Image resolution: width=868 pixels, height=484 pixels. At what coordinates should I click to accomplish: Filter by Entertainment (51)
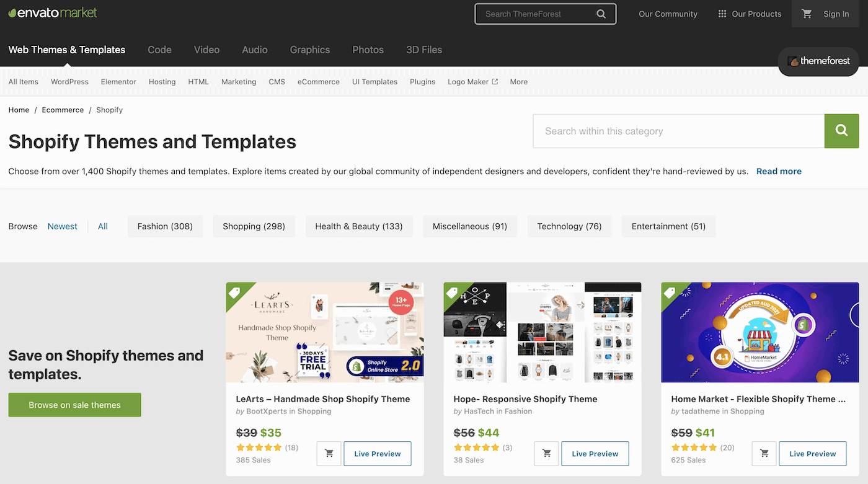(668, 226)
